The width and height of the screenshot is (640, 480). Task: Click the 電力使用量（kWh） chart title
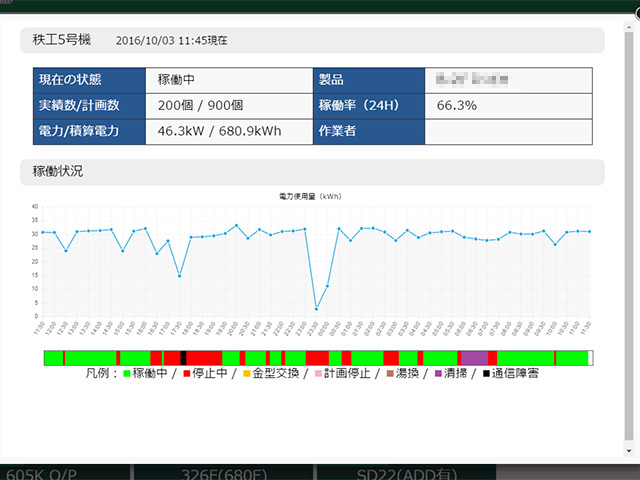[312, 199]
